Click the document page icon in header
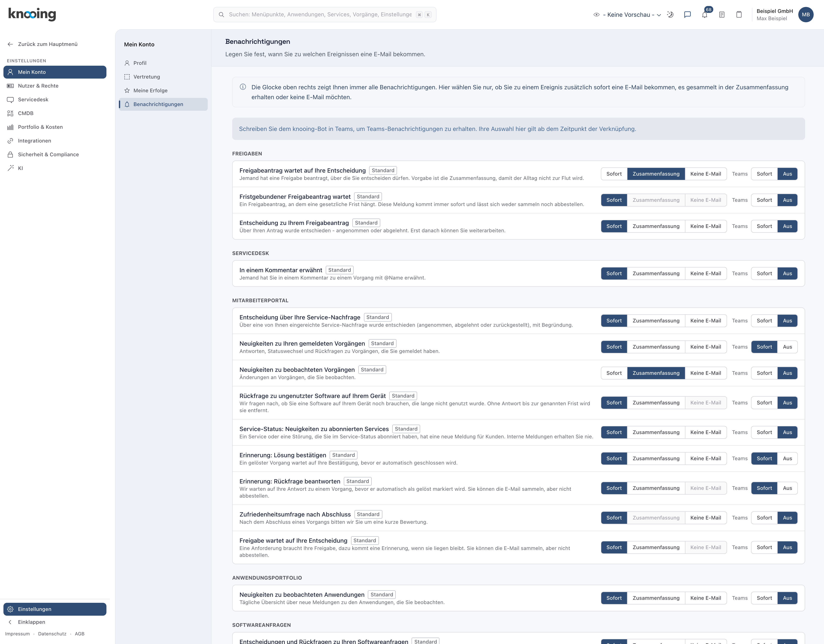This screenshot has height=644, width=824. pos(722,15)
